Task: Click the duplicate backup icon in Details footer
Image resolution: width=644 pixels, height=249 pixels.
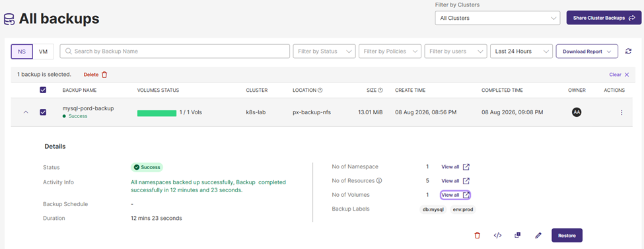Action: (517, 235)
